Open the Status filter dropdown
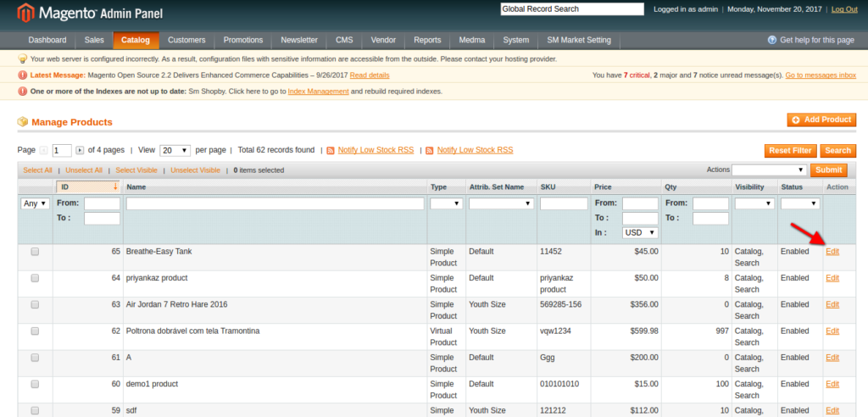This screenshot has width=868, height=417. pyautogui.click(x=800, y=203)
